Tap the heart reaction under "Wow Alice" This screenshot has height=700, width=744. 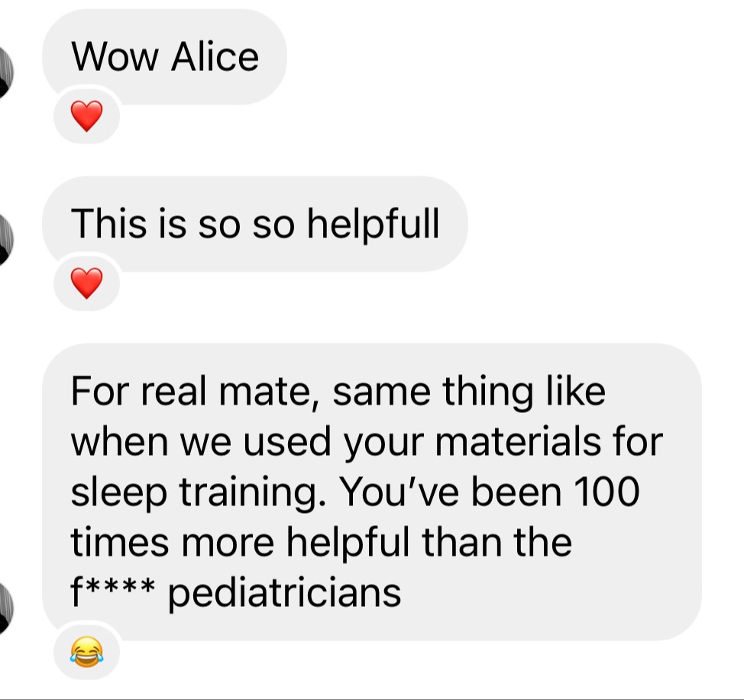point(86,116)
